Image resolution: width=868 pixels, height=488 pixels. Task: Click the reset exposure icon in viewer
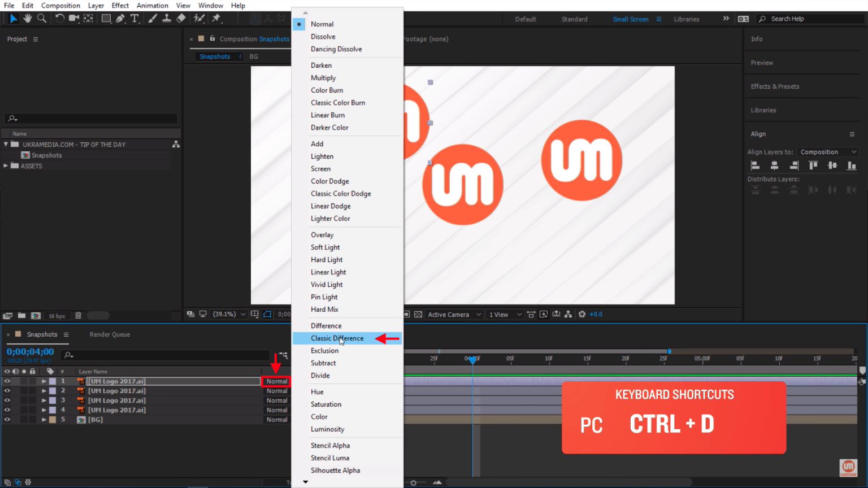[x=582, y=315]
